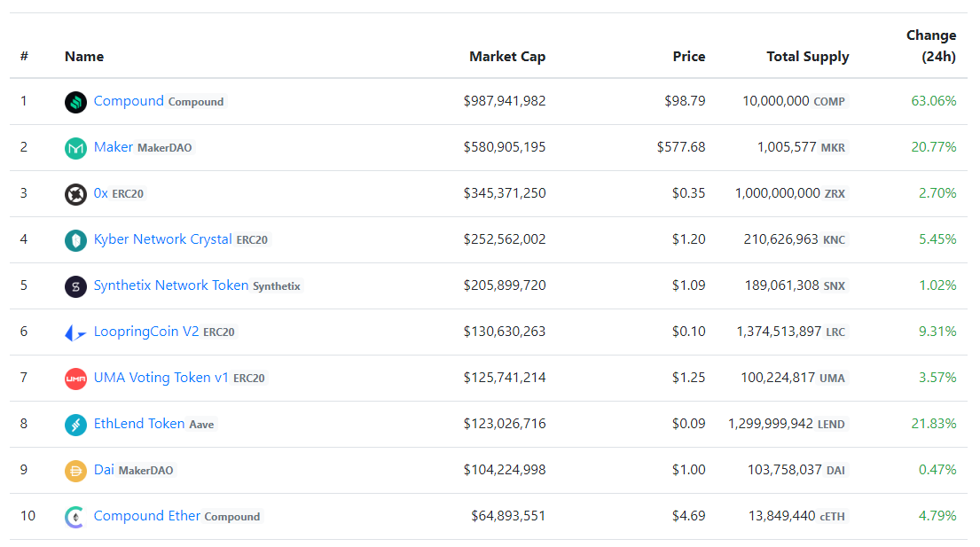Click the 1,000,000,000 ZRX supply cell

[790, 193]
